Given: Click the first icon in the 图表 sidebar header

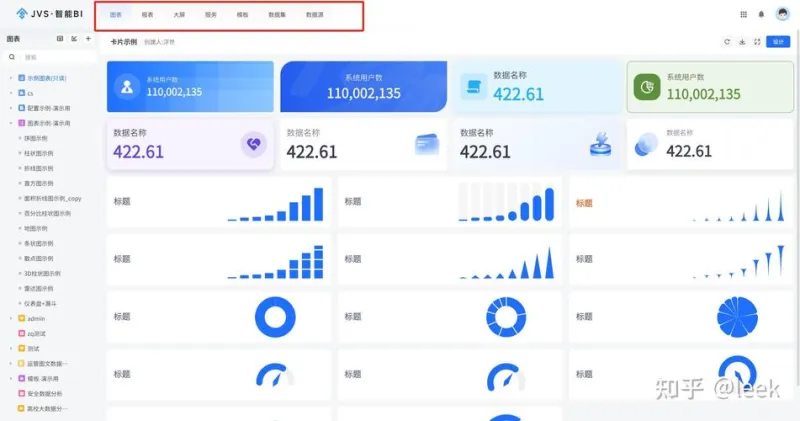Looking at the screenshot, I should pyautogui.click(x=60, y=39).
